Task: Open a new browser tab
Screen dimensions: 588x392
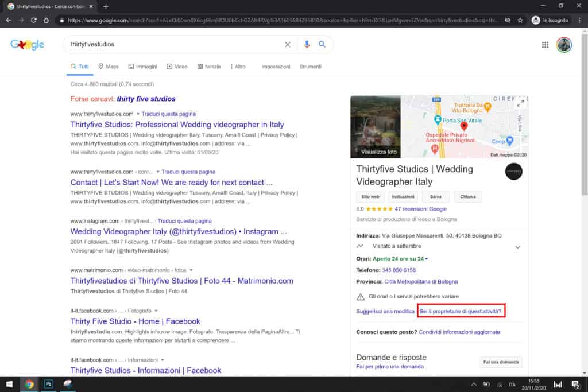Action: tap(106, 6)
